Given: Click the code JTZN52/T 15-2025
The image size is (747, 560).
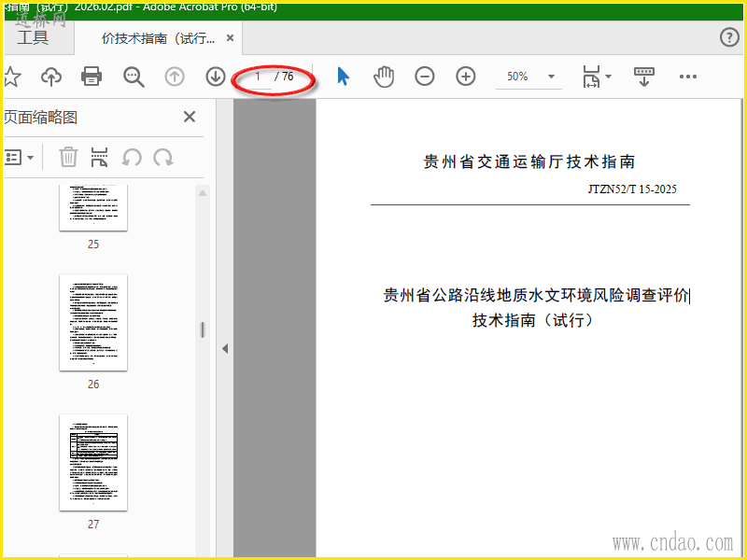Looking at the screenshot, I should point(632,189).
